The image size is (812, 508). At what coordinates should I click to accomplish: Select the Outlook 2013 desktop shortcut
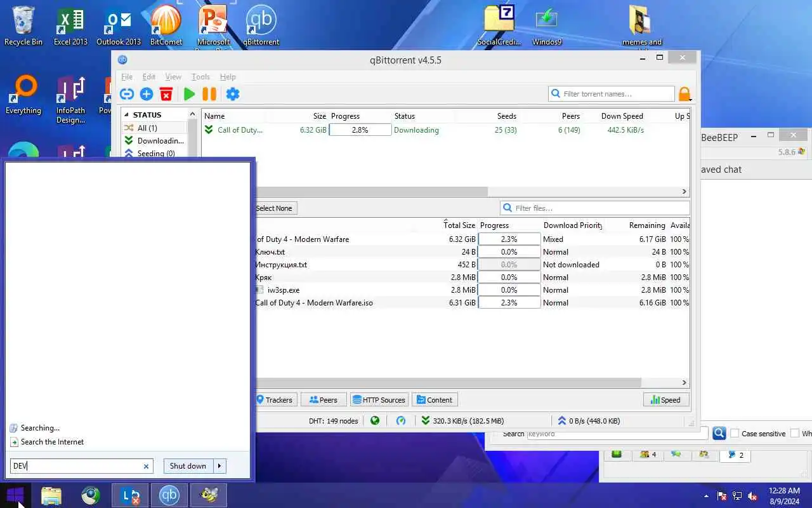[x=119, y=25]
